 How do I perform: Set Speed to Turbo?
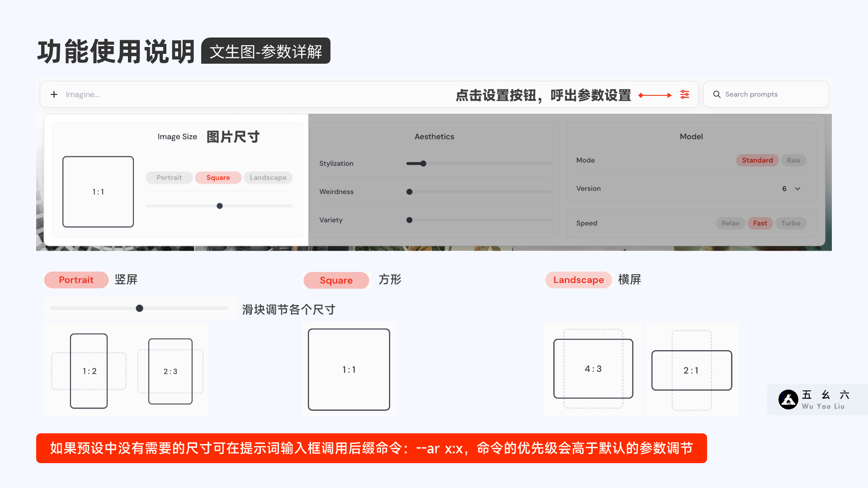coord(790,223)
